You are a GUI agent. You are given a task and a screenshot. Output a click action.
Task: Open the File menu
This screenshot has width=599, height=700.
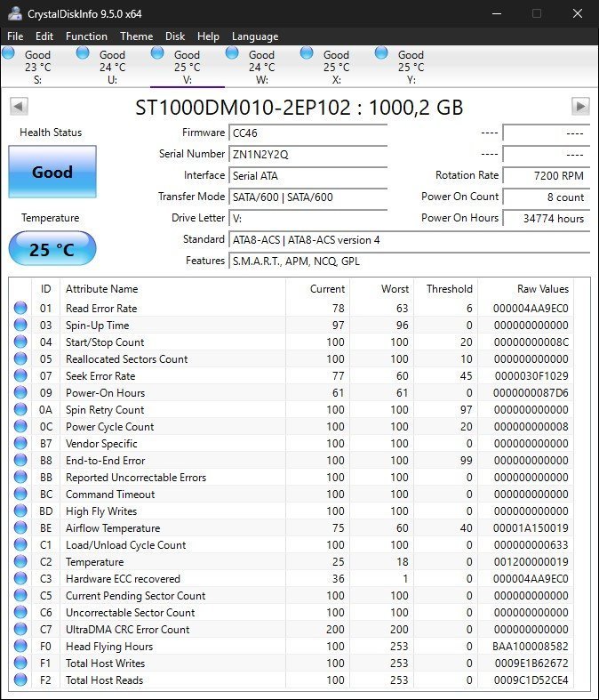[15, 36]
